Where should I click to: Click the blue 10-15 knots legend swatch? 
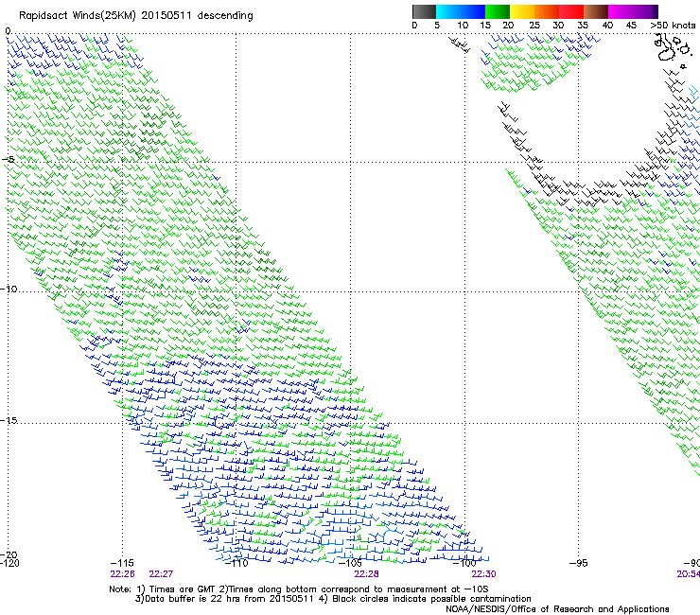pos(473,11)
